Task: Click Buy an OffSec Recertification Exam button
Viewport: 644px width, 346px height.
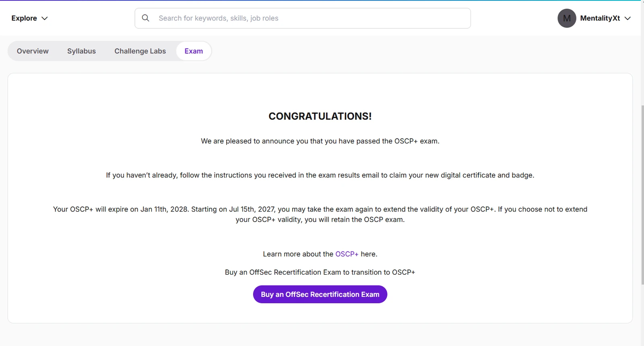Action: pos(320,294)
